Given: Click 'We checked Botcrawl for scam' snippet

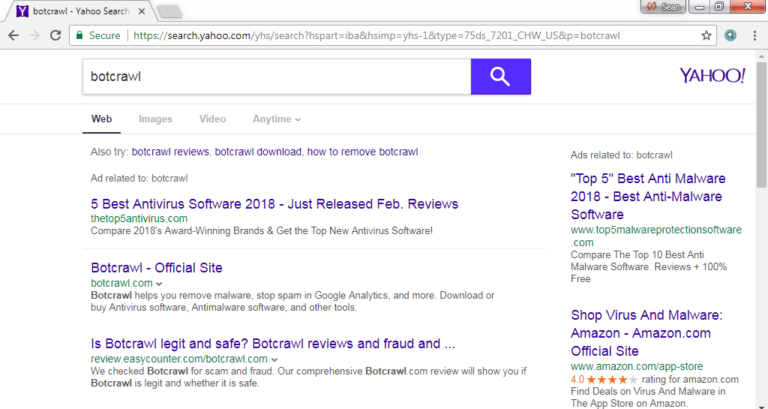Looking at the screenshot, I should [309, 377].
